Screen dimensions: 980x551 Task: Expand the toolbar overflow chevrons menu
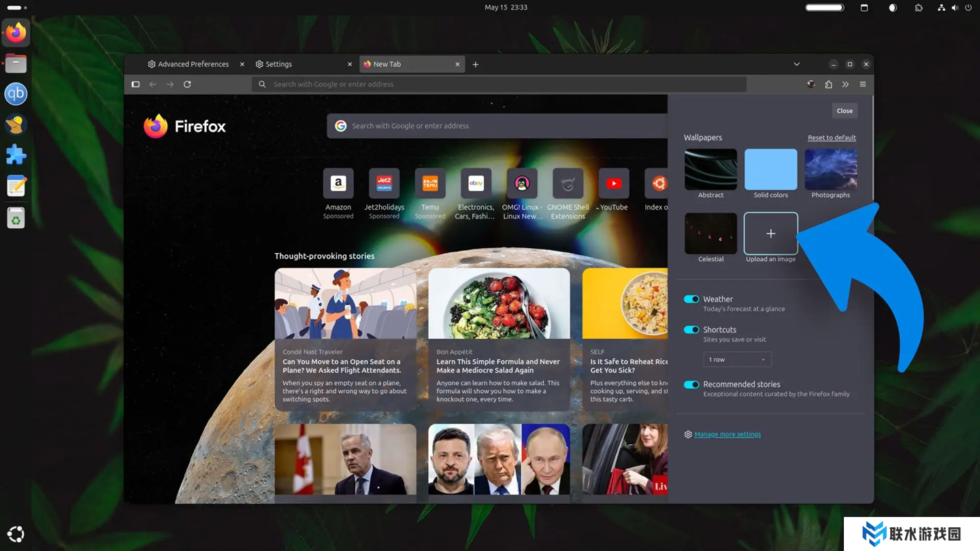(845, 84)
